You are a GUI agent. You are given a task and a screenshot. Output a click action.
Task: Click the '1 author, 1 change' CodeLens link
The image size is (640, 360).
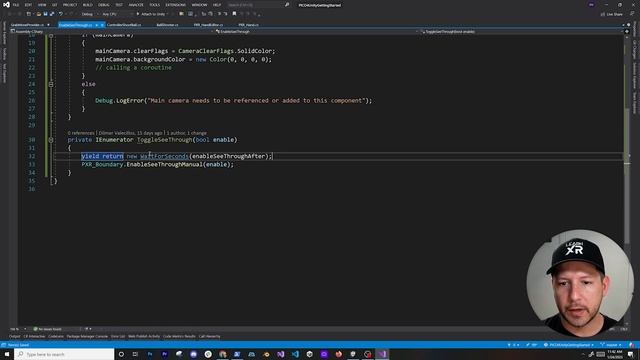(186, 133)
